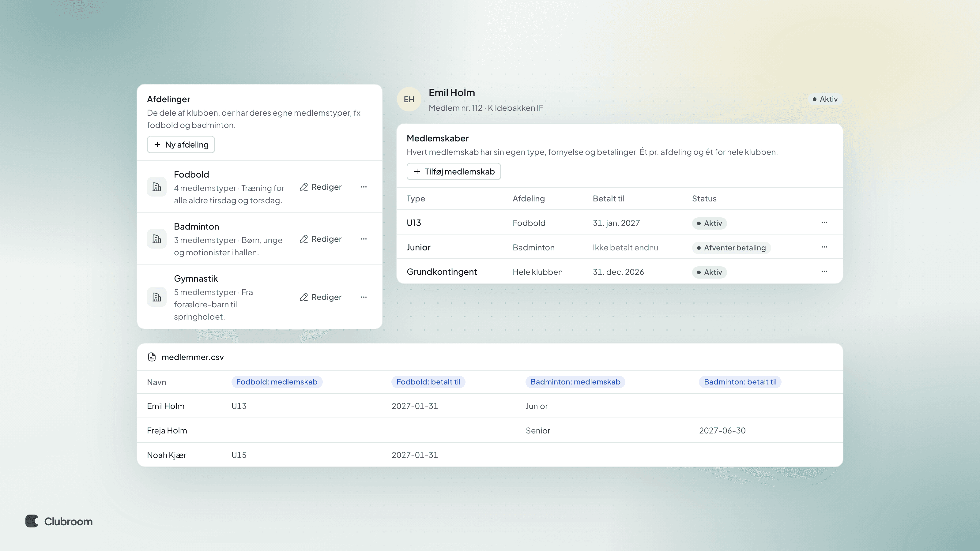This screenshot has width=980, height=551.
Task: Click the '2027-06-30' cell for Freja Holm
Action: pyautogui.click(x=722, y=430)
